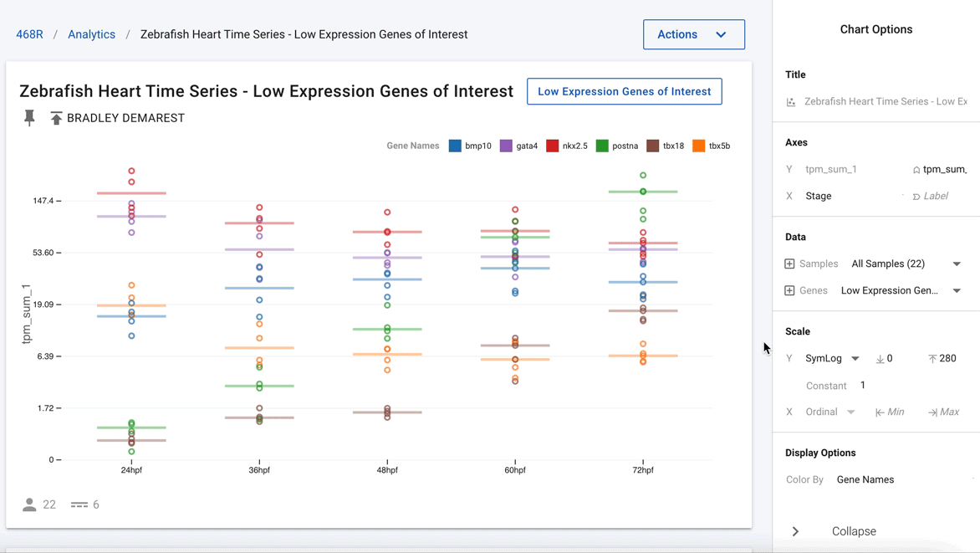Click the X-axis Max arrow icon

[x=932, y=412]
